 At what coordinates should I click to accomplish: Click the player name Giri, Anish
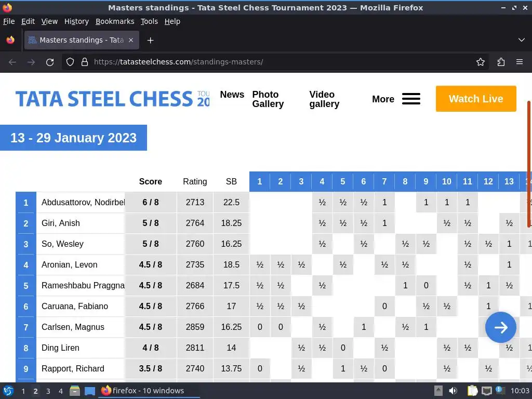[61, 223]
